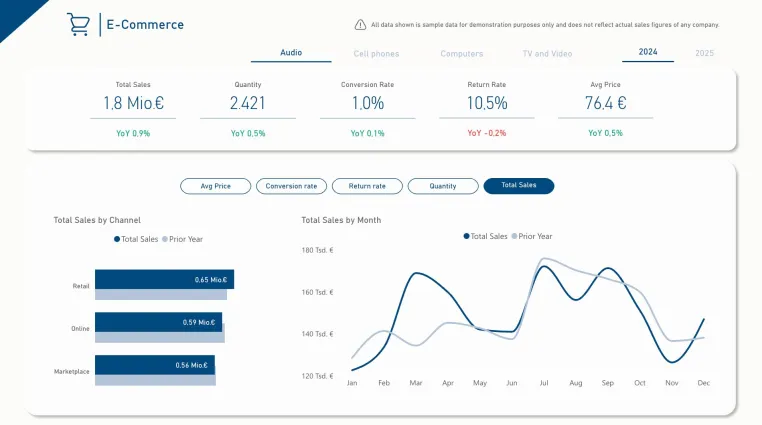Switch to the TV and Video tab
762x425 pixels.
[547, 53]
